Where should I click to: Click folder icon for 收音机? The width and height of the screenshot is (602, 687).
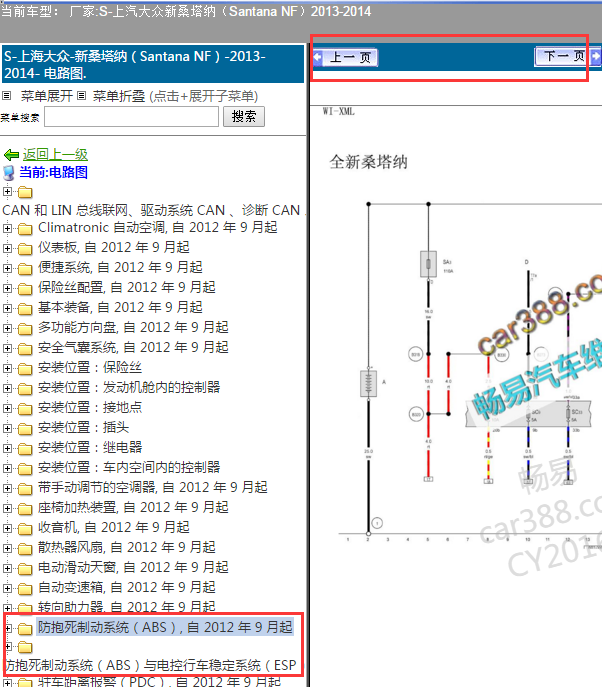tap(25, 529)
